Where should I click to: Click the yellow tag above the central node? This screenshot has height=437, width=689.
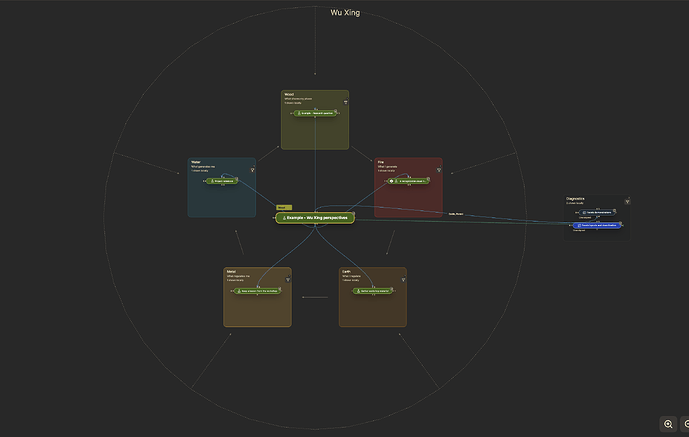pyautogui.click(x=284, y=207)
